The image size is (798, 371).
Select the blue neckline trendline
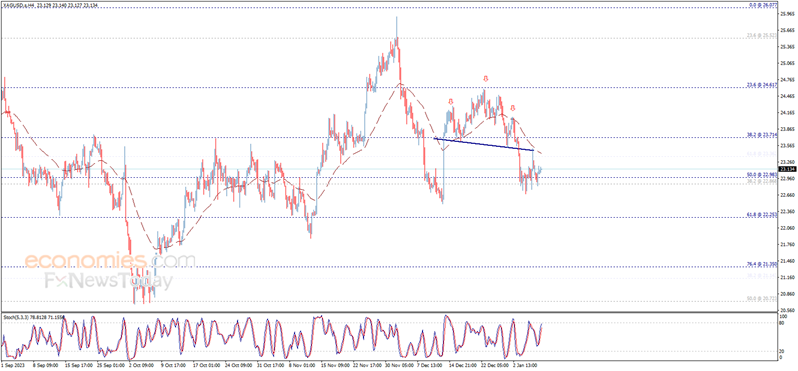tap(483, 145)
